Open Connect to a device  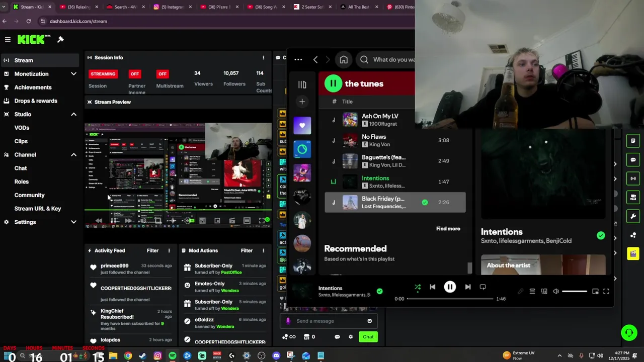(544, 291)
